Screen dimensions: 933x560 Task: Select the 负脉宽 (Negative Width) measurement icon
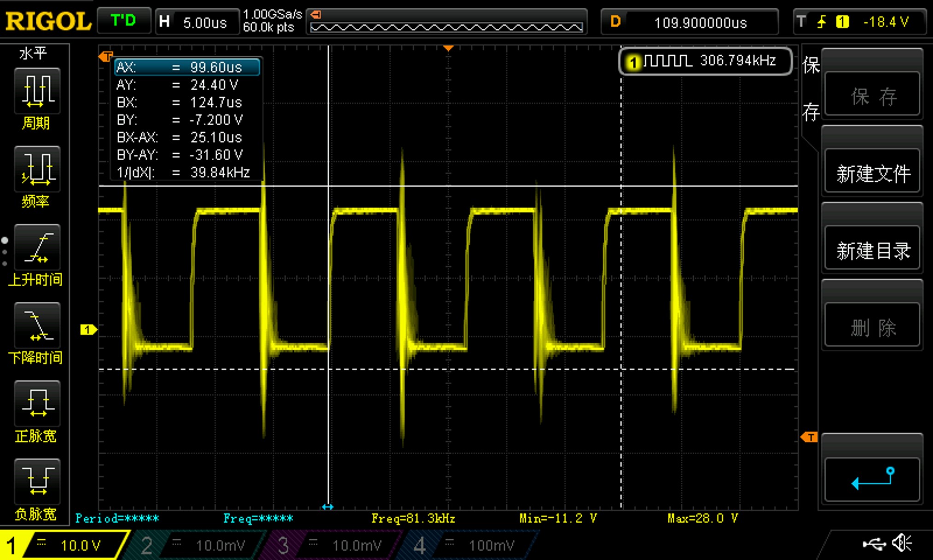pyautogui.click(x=37, y=482)
